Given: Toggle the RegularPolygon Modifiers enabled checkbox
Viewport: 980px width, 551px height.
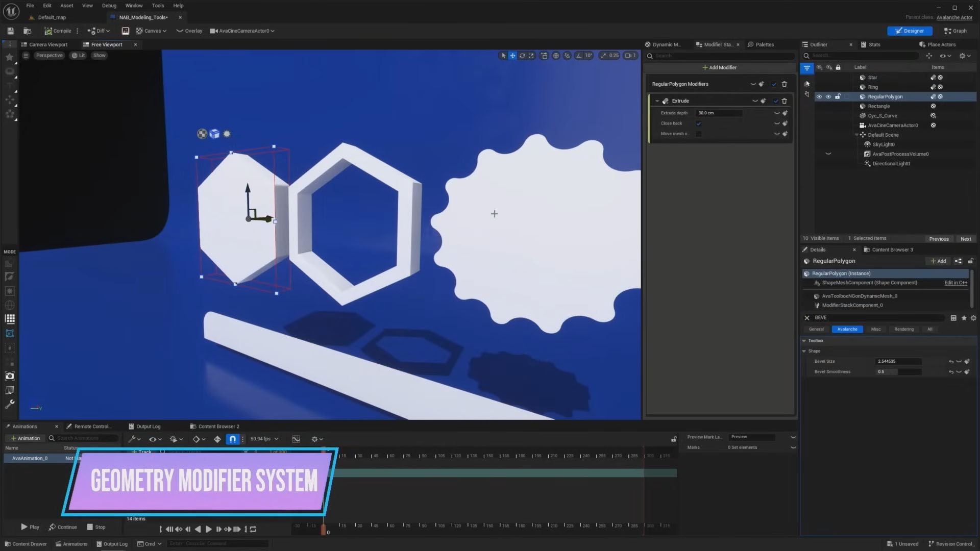Looking at the screenshot, I should 774,84.
